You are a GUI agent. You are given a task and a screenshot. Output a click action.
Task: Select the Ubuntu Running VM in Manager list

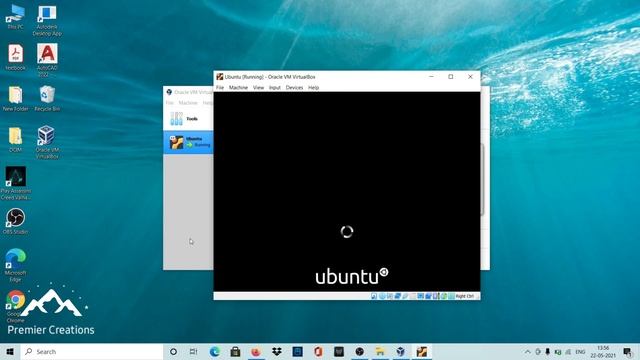[188, 142]
